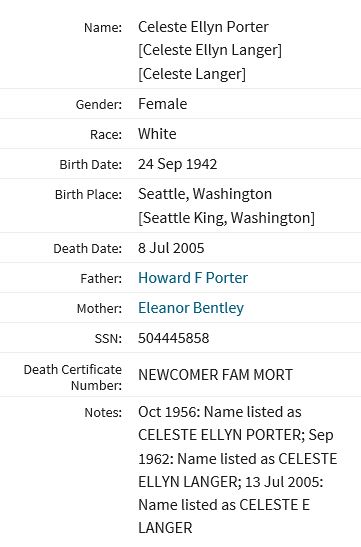This screenshot has width=361, height=547.
Task: Click the Birth Place: field label
Action: click(x=89, y=195)
